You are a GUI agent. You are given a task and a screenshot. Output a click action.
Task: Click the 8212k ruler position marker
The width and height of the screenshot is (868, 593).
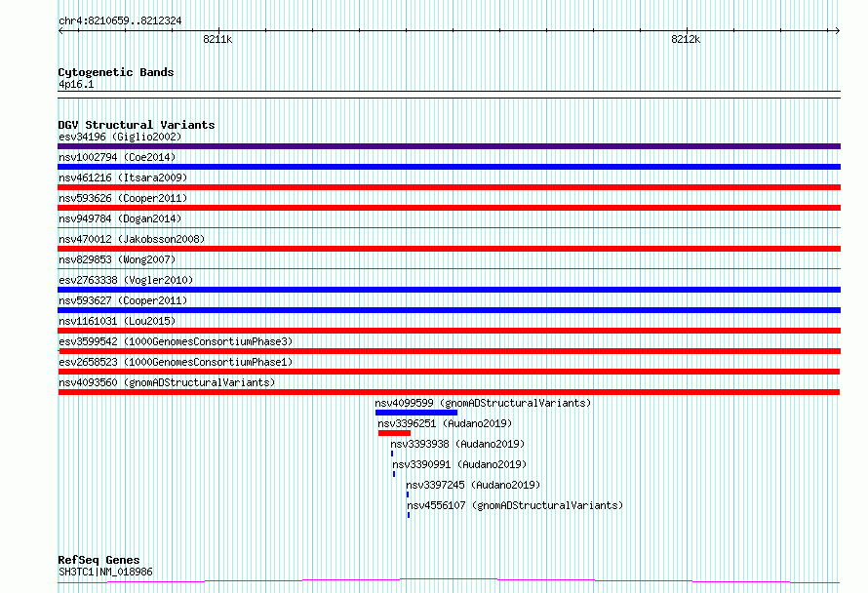tap(686, 39)
